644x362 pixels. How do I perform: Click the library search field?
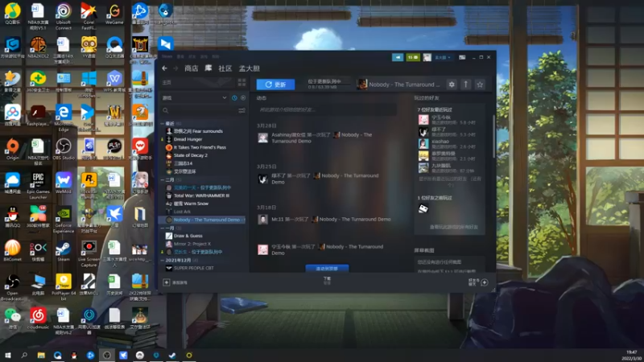pos(198,110)
